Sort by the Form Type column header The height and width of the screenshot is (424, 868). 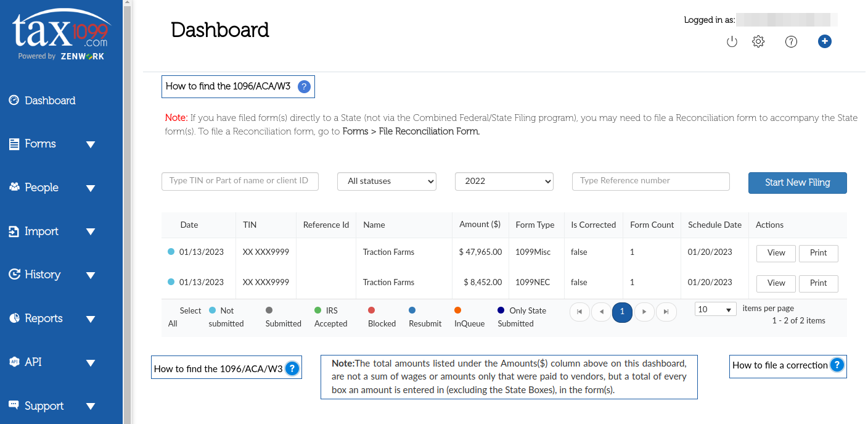[535, 225]
